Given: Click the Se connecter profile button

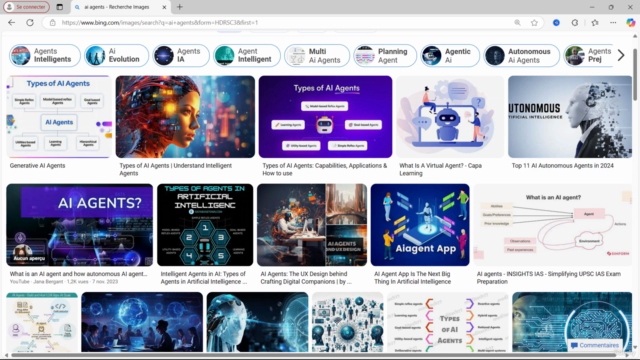Looking at the screenshot, I should point(27,7).
